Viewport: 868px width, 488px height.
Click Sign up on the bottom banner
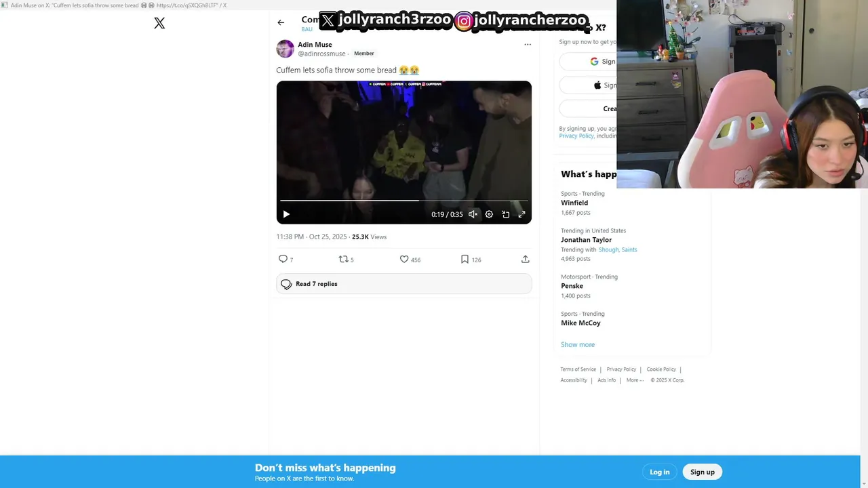[703, 472]
